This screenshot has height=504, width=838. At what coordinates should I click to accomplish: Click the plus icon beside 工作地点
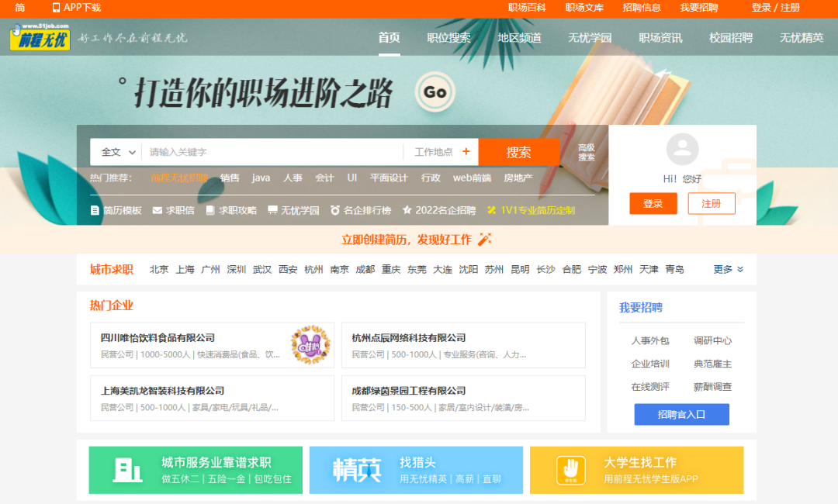[x=466, y=152]
